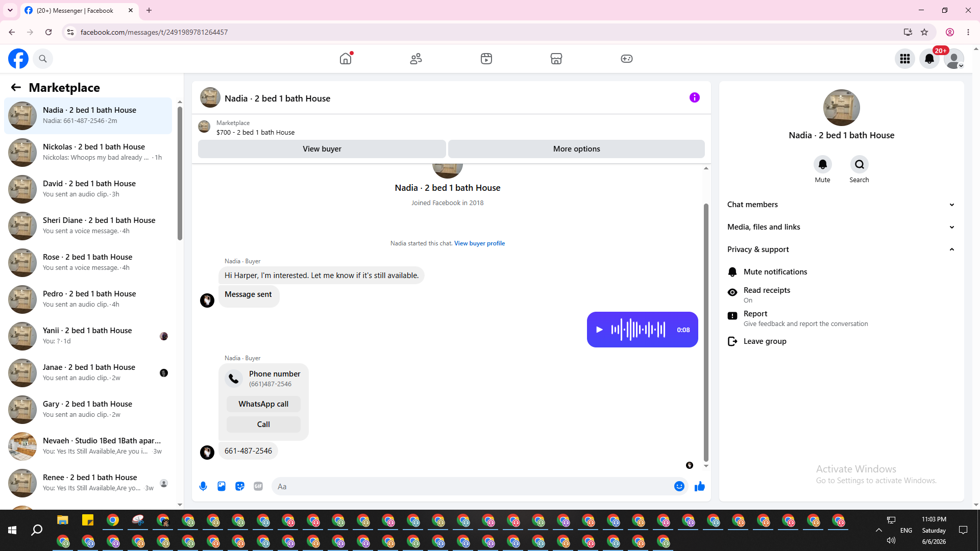
Task: Click the large listing photo in right panel
Action: pyautogui.click(x=841, y=108)
